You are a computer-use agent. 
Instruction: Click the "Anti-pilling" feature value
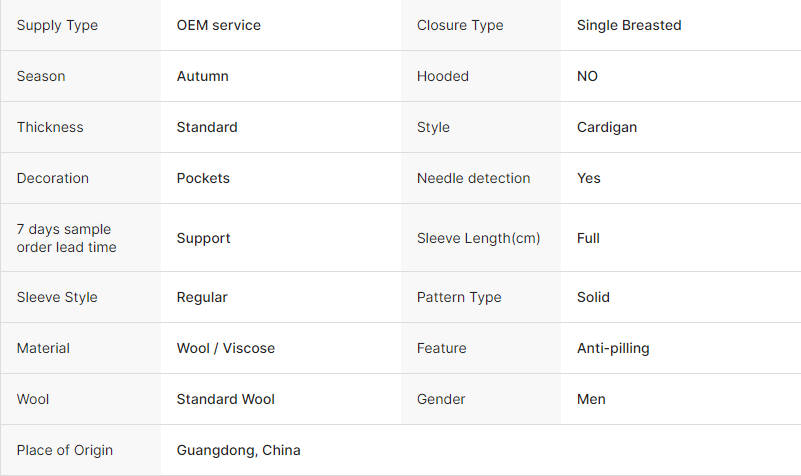(x=612, y=348)
